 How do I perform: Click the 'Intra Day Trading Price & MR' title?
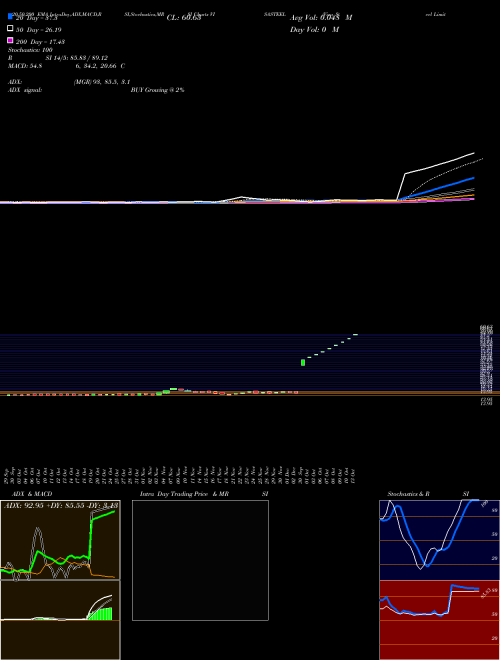(184, 494)
